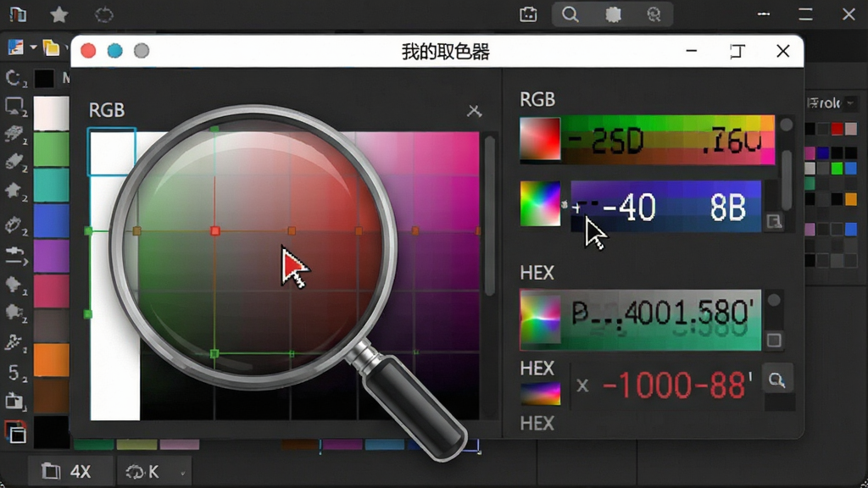Expand the Frole dropdown in the right palette

tap(850, 103)
